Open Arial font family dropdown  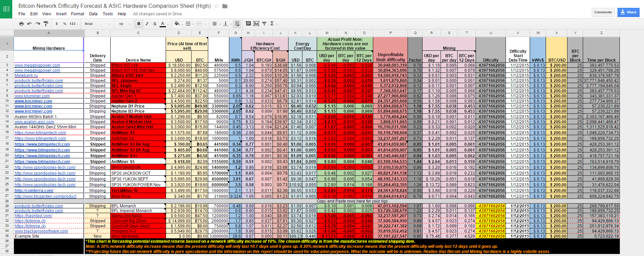[97, 24]
